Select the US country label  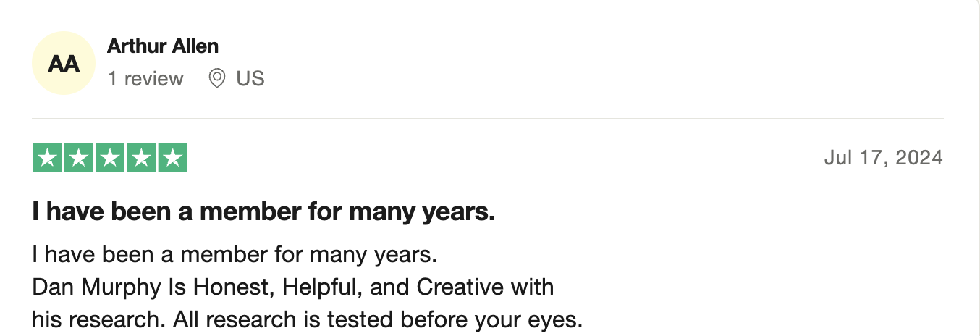click(x=250, y=78)
